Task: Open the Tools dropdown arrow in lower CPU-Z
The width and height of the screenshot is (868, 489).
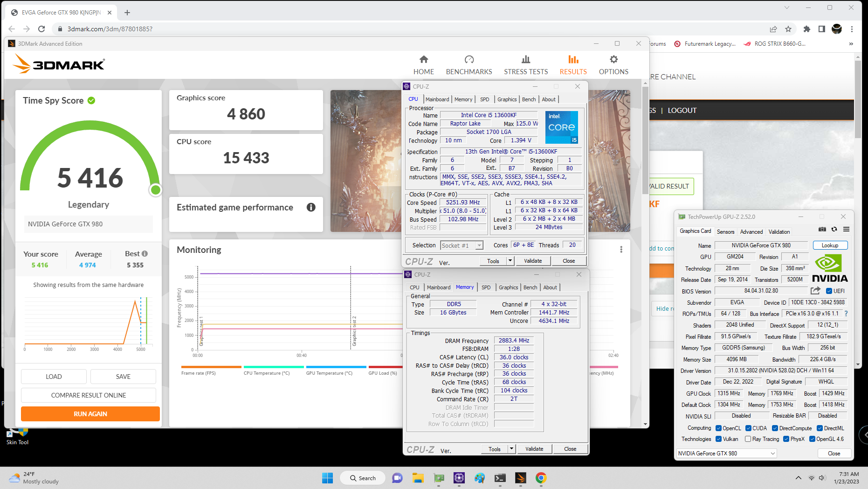Action: [x=511, y=449]
